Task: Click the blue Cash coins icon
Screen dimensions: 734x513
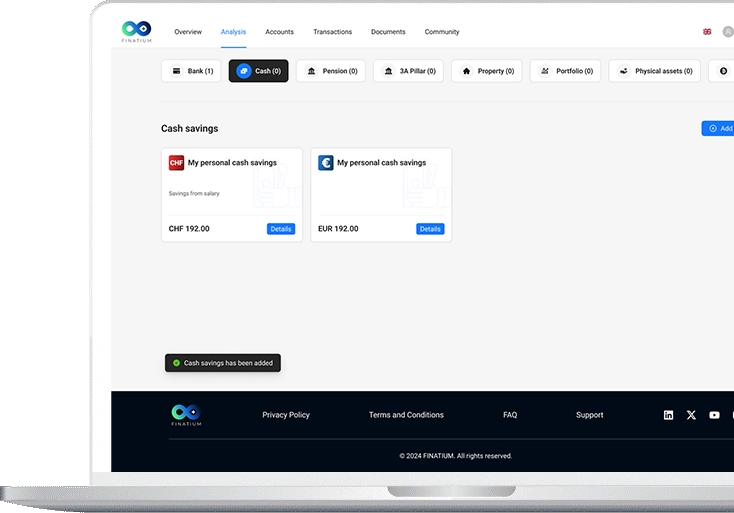Action: pos(243,71)
